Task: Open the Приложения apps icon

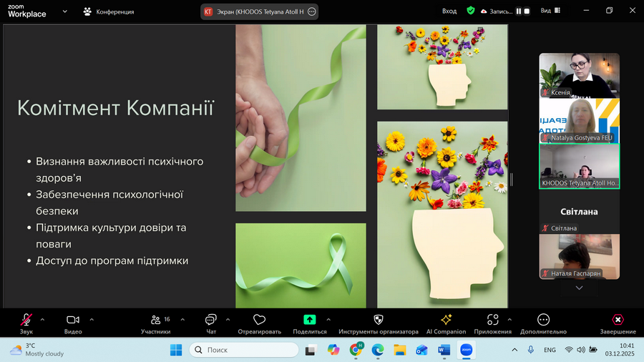Action: click(492, 319)
